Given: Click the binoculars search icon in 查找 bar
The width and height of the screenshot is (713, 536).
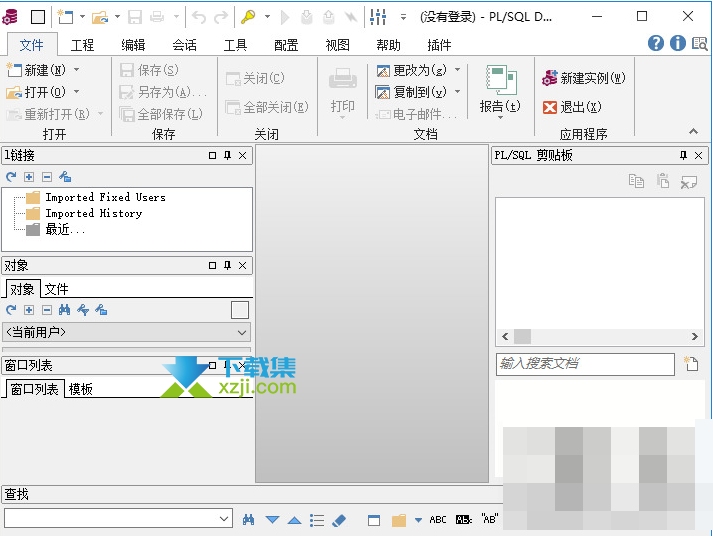Looking at the screenshot, I should (248, 519).
